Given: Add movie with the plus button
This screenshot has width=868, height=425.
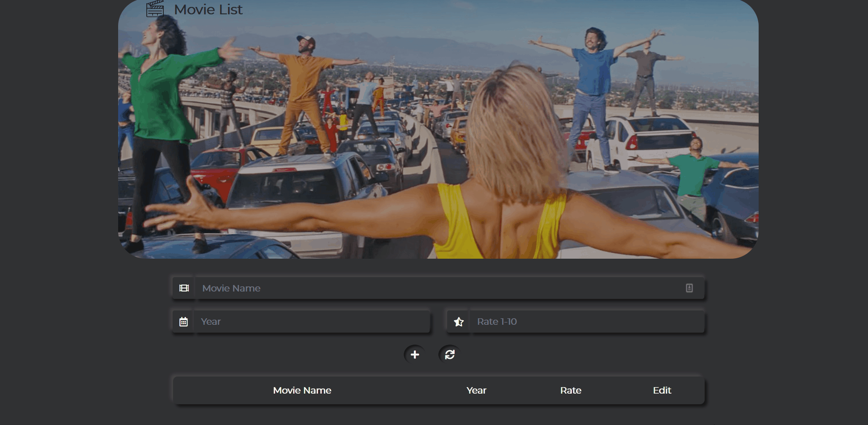Looking at the screenshot, I should tap(415, 354).
